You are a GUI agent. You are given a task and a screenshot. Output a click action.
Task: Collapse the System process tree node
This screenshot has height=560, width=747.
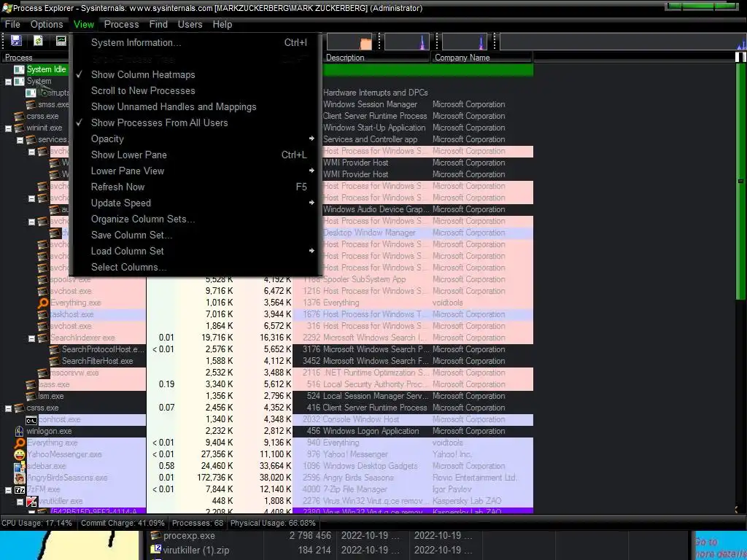[8, 82]
